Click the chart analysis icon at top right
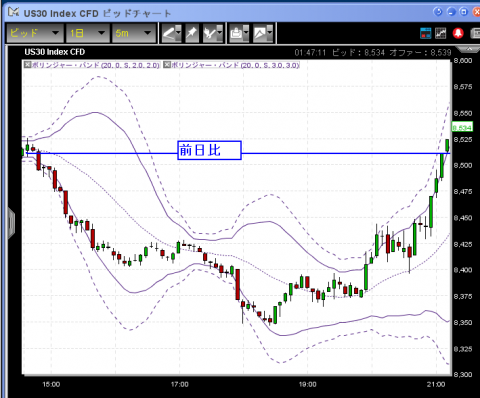Screen dimensions: 480x398 (440, 33)
